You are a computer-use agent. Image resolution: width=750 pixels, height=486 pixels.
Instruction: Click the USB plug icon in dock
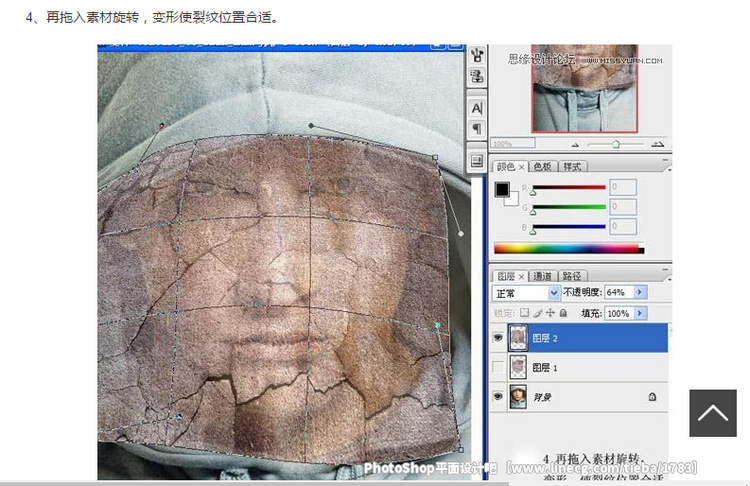tap(477, 55)
